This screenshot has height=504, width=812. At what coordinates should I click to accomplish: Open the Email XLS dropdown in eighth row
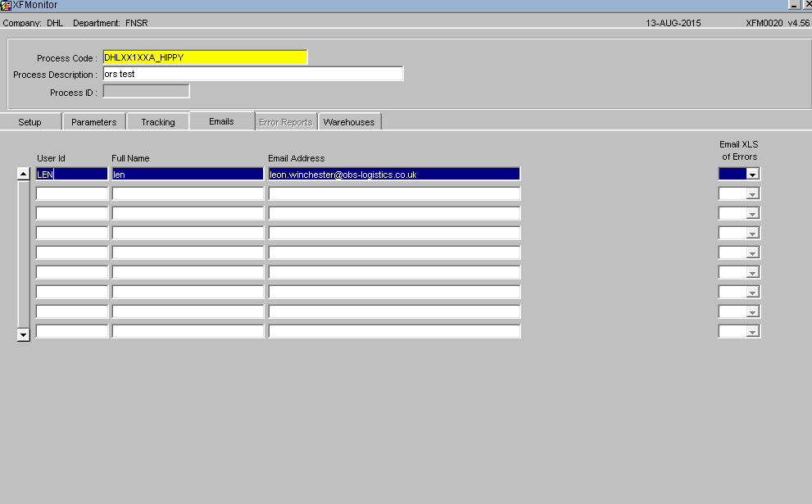pyautogui.click(x=752, y=312)
